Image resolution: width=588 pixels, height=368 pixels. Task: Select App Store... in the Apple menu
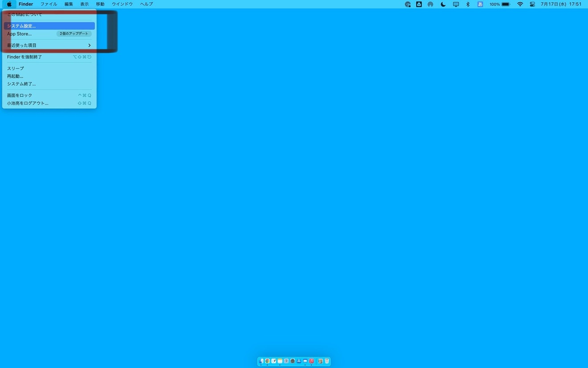tap(49, 34)
